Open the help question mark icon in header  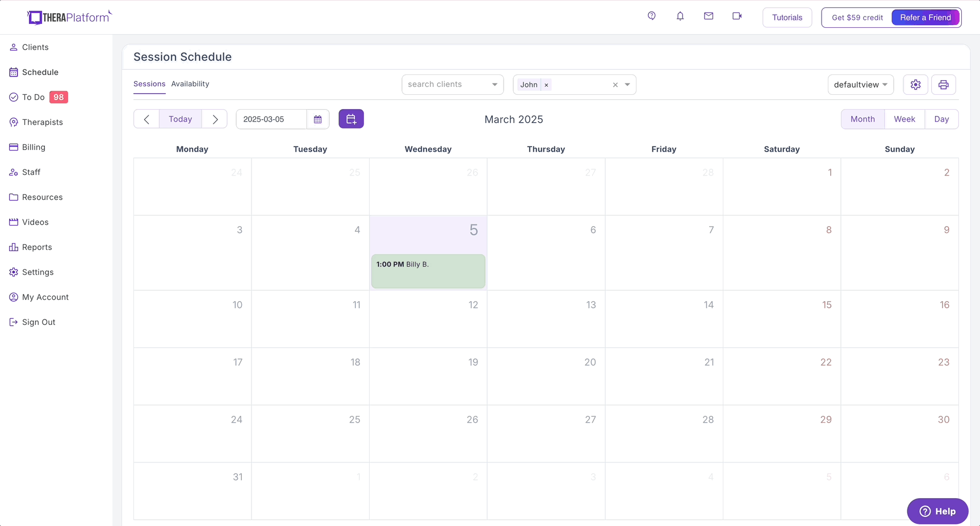pyautogui.click(x=651, y=16)
